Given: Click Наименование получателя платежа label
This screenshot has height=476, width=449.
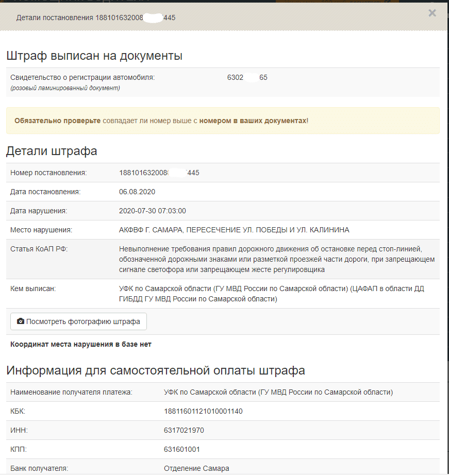Looking at the screenshot, I should tap(71, 392).
